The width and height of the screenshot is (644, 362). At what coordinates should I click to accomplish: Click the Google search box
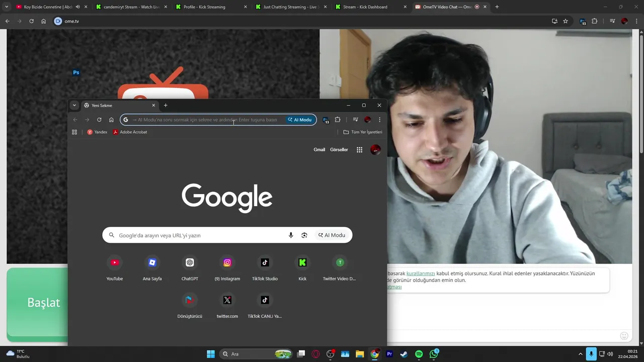pos(227,235)
